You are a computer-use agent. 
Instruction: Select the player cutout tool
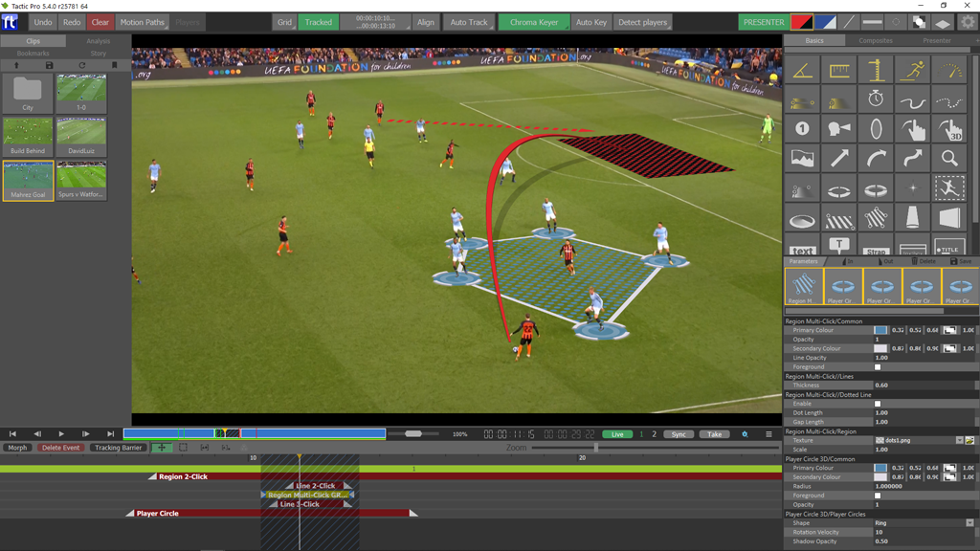(x=948, y=188)
